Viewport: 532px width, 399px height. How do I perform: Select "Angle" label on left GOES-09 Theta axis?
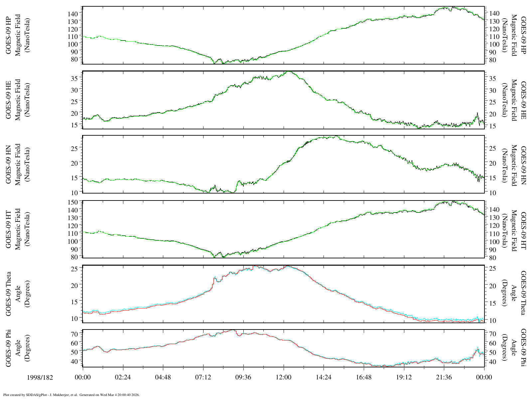click(x=18, y=294)
